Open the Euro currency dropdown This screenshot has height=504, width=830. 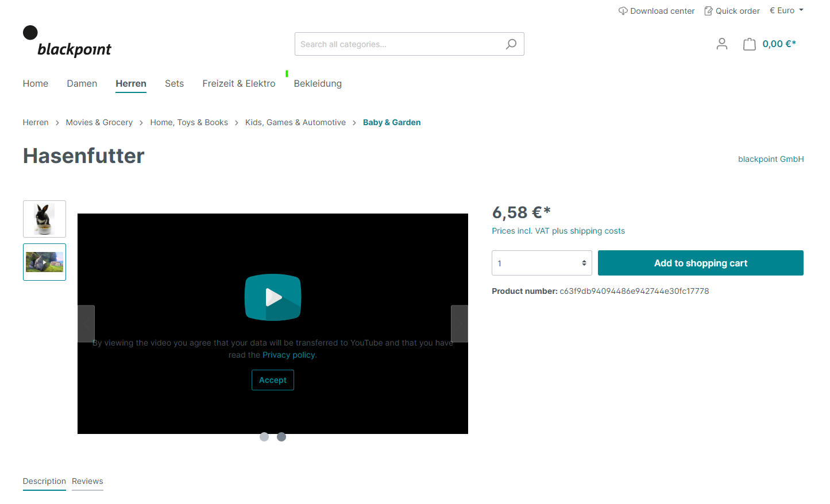pos(786,10)
